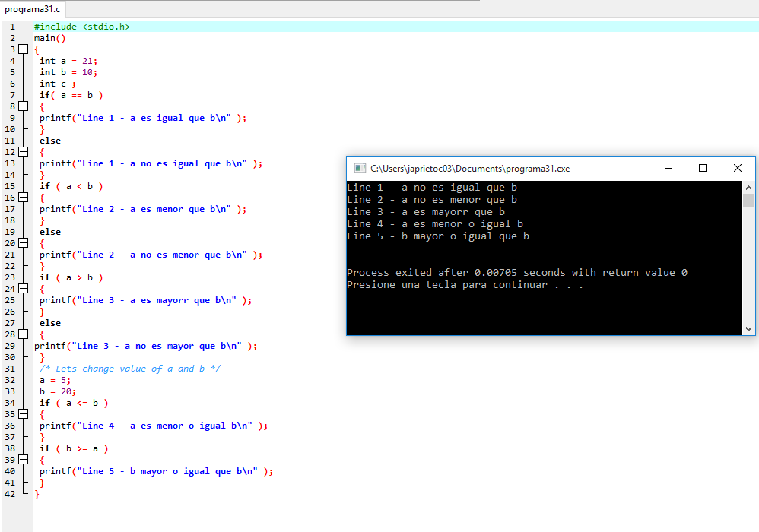This screenshot has height=532, width=759.
Task: Collapse the code fold at line 8
Action: tap(24, 106)
